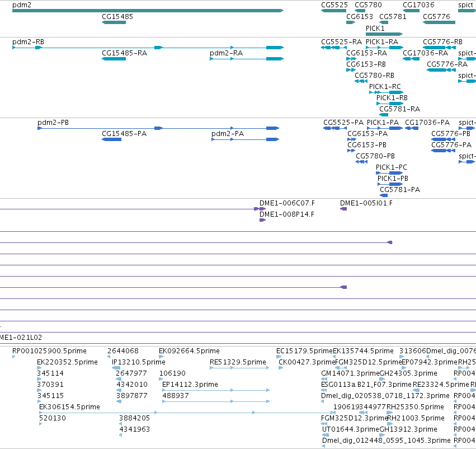The width and height of the screenshot is (476, 449).
Task: Open the RH21003.5prime EST label
Action: pos(416,418)
